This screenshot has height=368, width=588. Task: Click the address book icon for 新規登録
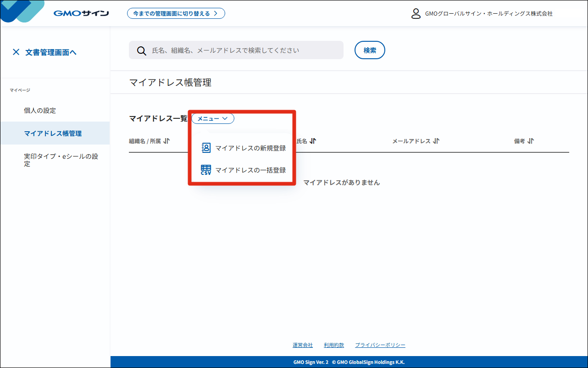[206, 148]
